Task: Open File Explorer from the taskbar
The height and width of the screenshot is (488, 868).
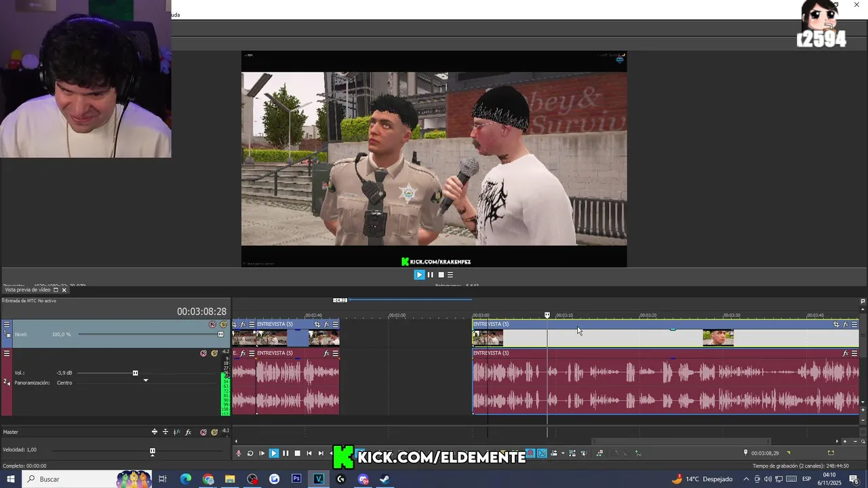Action: click(230, 479)
